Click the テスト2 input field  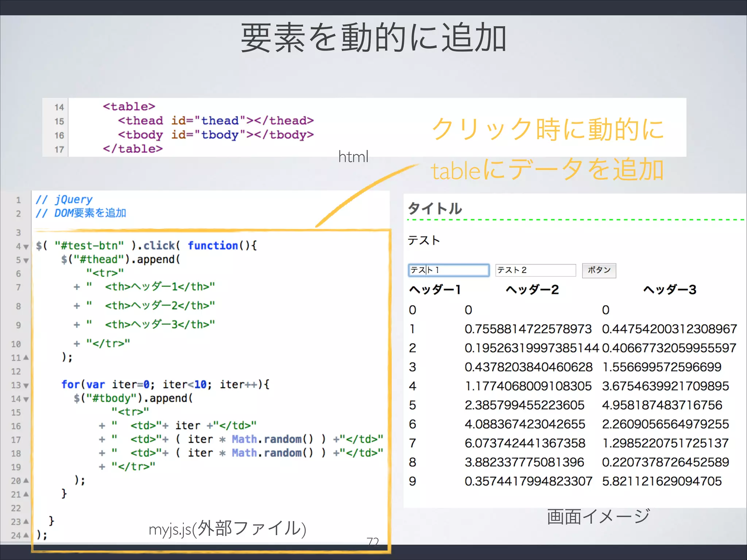click(x=535, y=270)
